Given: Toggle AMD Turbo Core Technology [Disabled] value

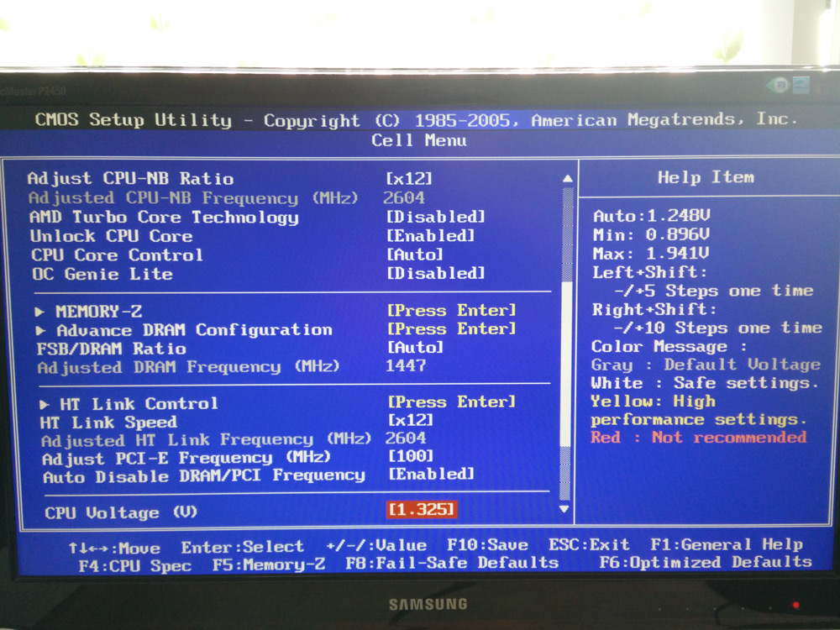Looking at the screenshot, I should click(435, 217).
